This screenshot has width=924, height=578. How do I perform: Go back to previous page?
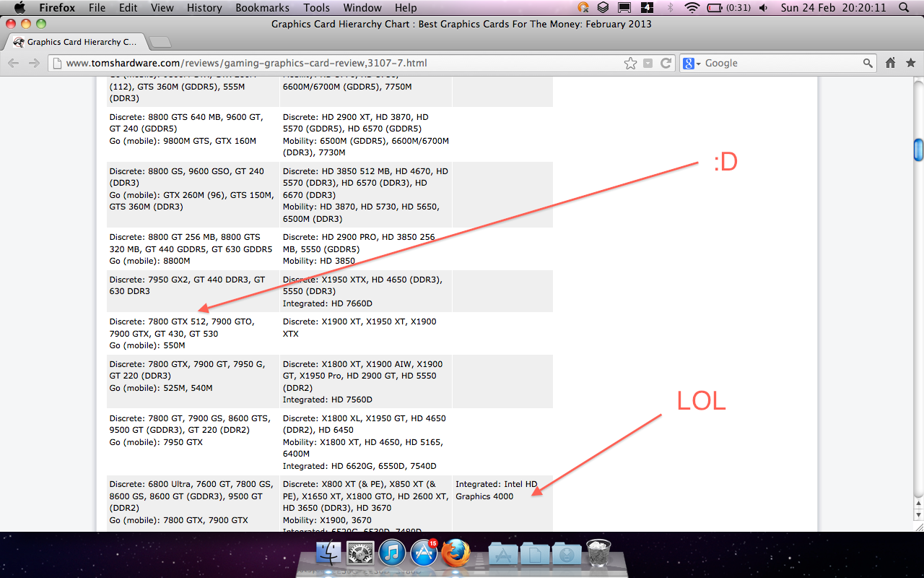click(x=14, y=64)
